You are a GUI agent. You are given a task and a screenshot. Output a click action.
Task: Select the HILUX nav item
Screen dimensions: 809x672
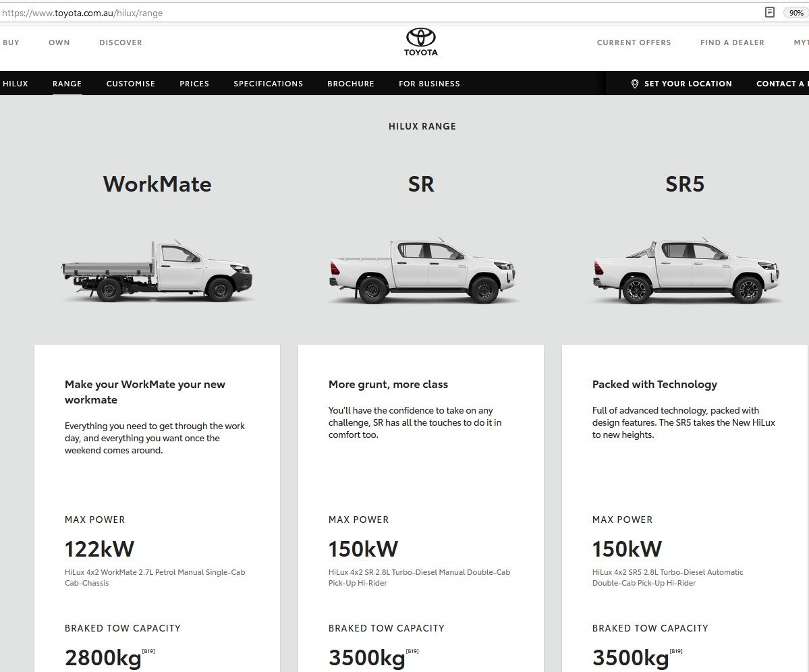click(x=16, y=84)
